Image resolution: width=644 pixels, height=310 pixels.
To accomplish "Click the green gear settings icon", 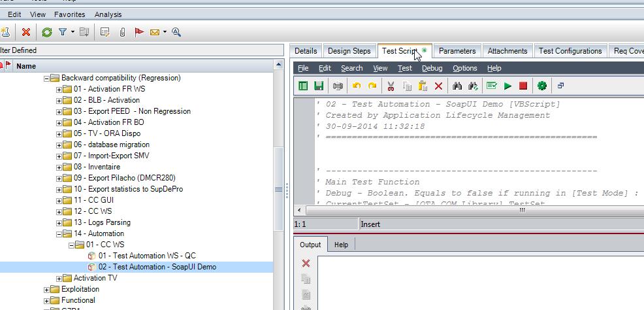I will (x=542, y=86).
